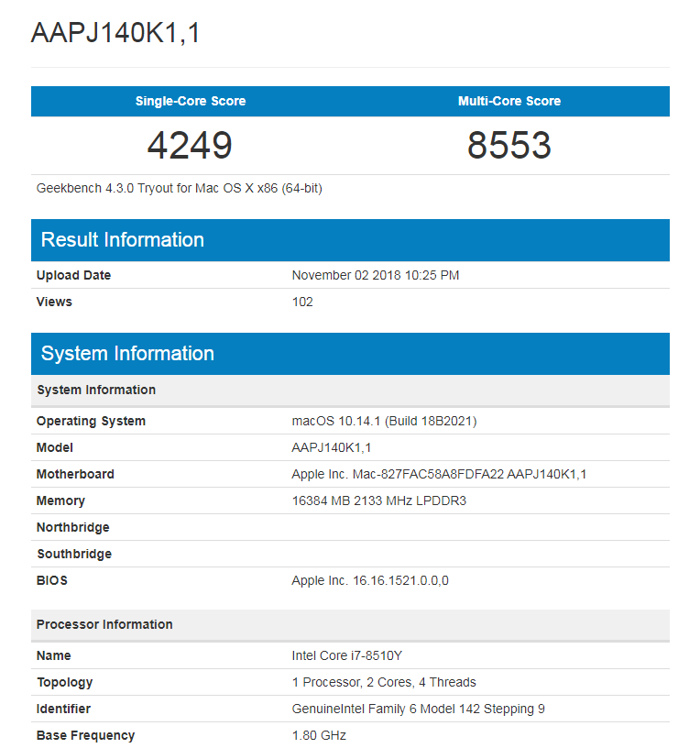
Task: Click the processor Name label
Action: tap(53, 656)
